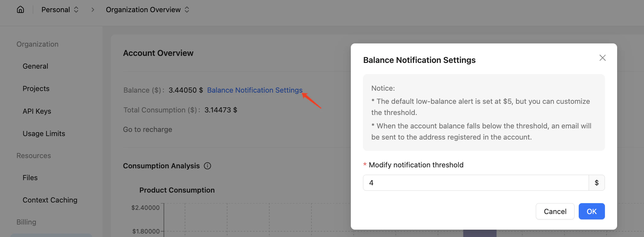
Task: Click the Go to recharge link
Action: [148, 129]
